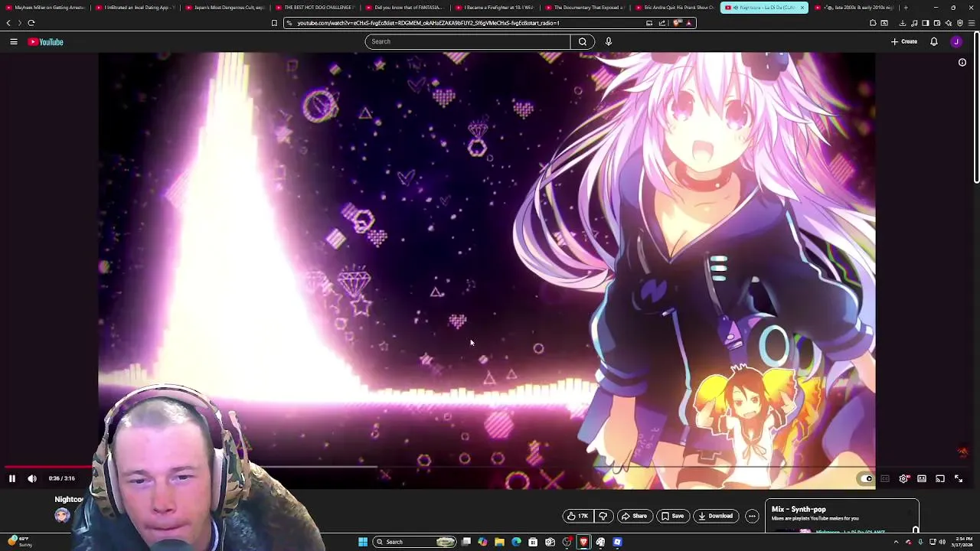Show hidden system tray icons chevron
Image resolution: width=980 pixels, height=551 pixels.
[896, 542]
